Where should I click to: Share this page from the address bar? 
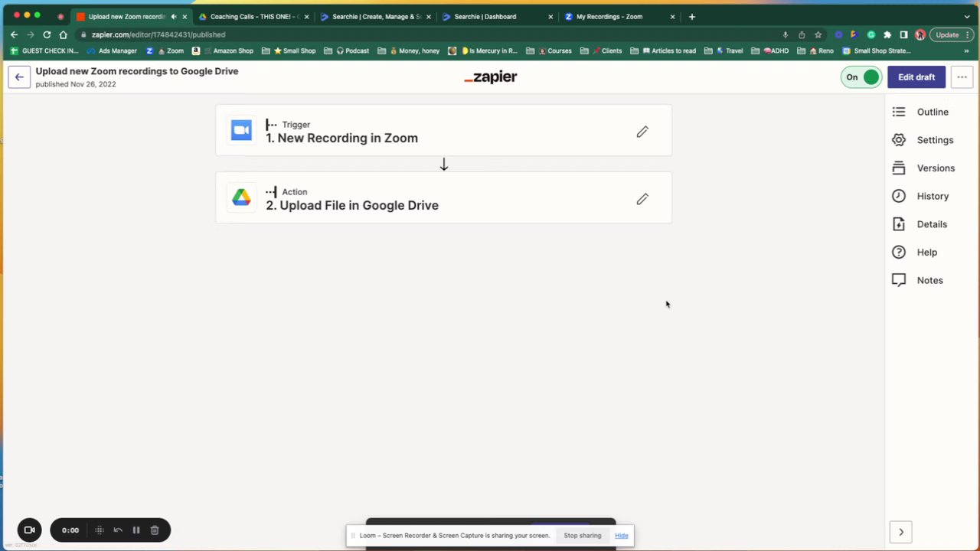(802, 34)
